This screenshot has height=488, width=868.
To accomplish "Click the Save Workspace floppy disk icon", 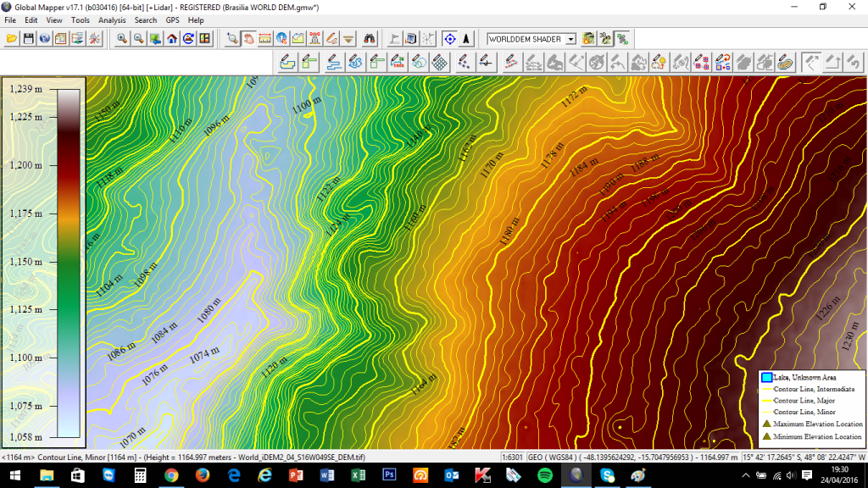I will [28, 39].
